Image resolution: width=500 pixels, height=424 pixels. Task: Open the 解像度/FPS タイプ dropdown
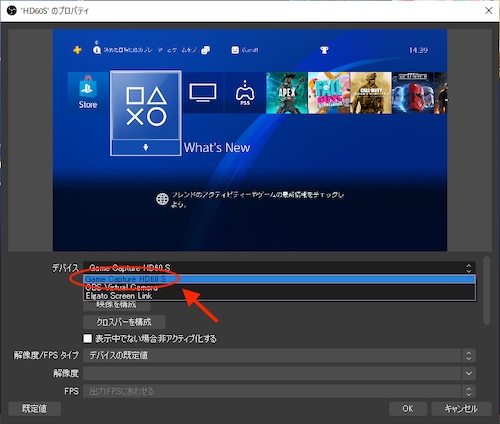[x=279, y=355]
